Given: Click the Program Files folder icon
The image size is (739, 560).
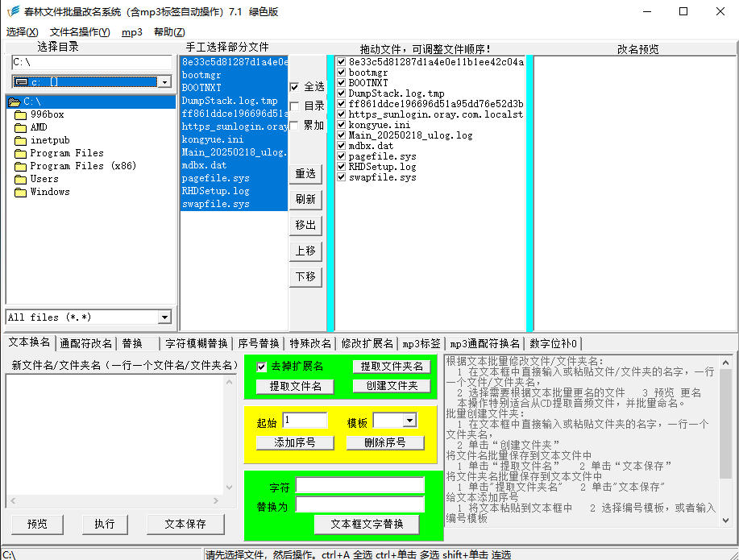Looking at the screenshot, I should (x=21, y=153).
